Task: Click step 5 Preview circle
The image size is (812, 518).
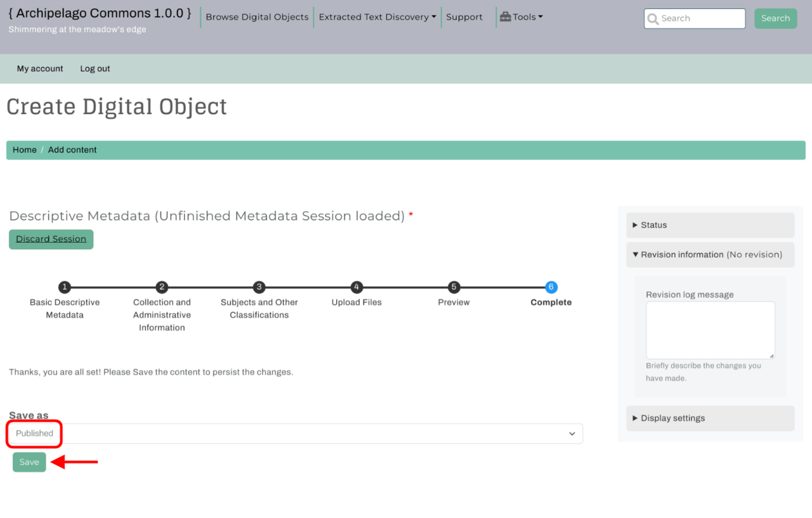Action: [454, 287]
